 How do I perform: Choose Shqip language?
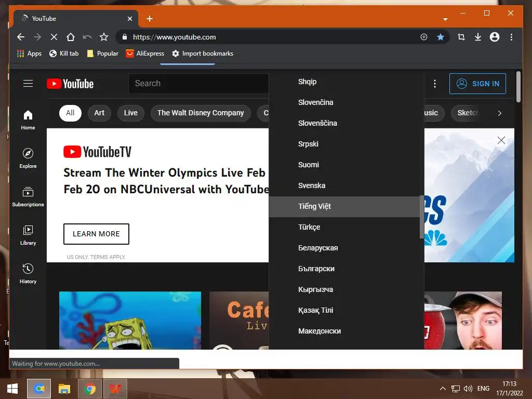coord(344,82)
